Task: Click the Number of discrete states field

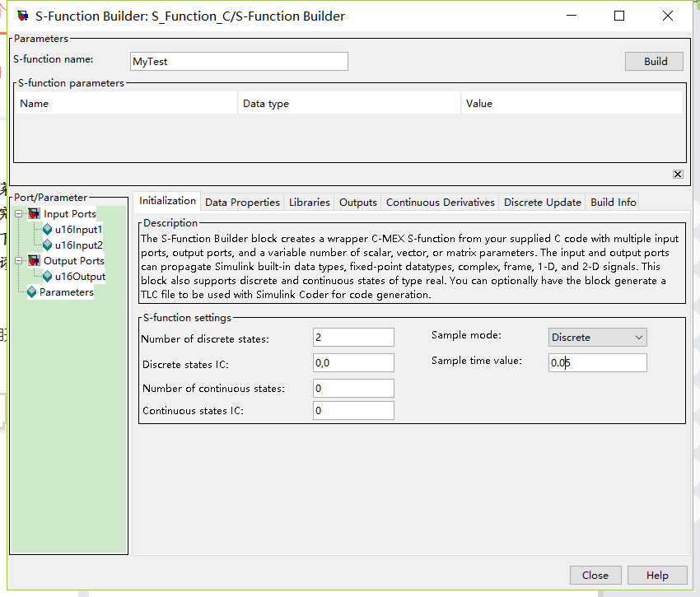Action: coord(353,337)
